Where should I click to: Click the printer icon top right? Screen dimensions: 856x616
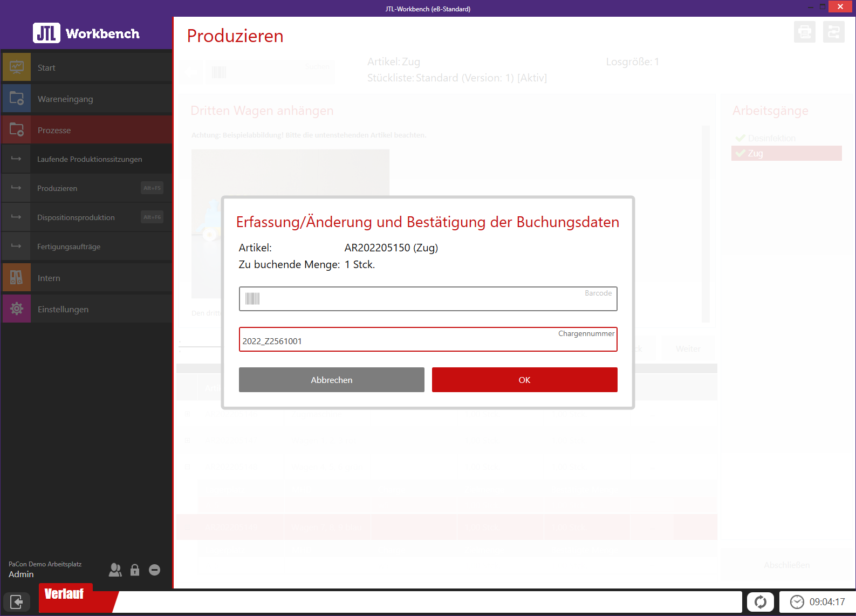(805, 32)
